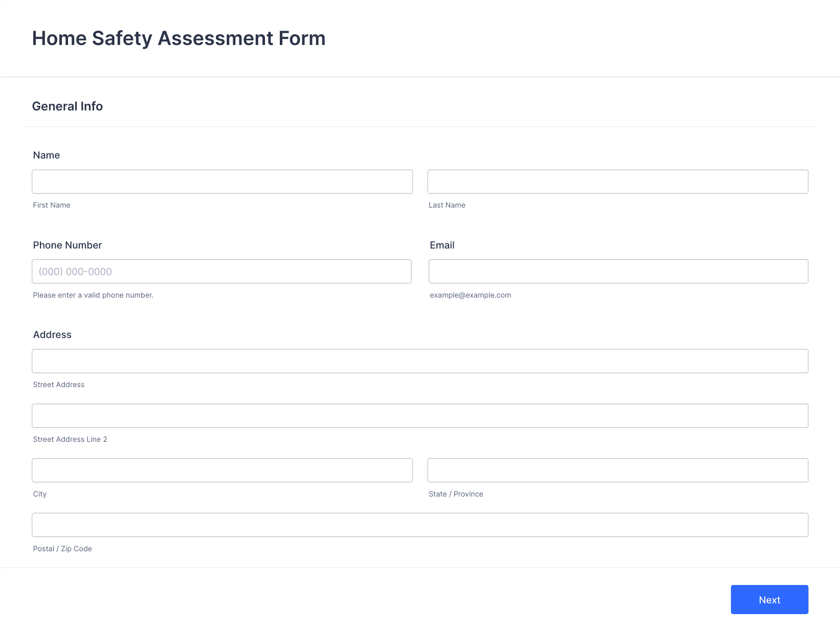Image resolution: width=840 pixels, height=631 pixels.
Task: Click the Home Safety Assessment Form title
Action: tap(179, 38)
